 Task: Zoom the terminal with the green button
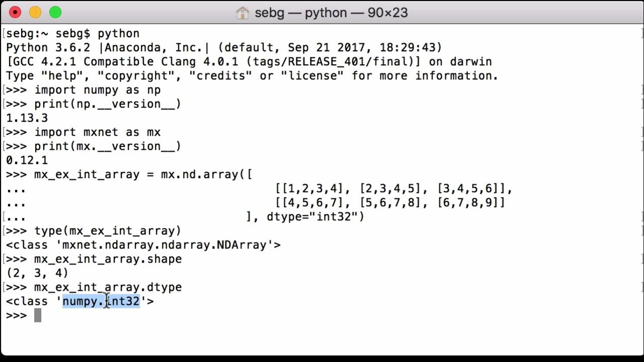click(x=55, y=13)
